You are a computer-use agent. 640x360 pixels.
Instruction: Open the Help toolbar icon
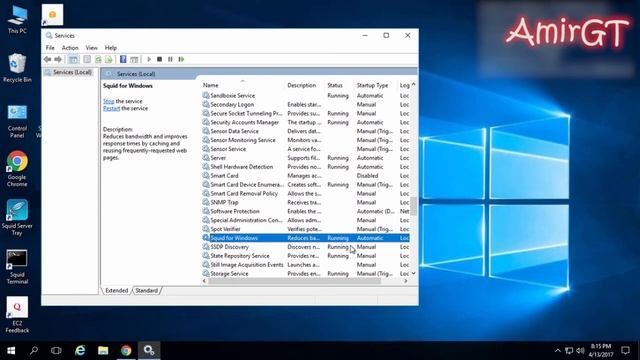pos(123,59)
